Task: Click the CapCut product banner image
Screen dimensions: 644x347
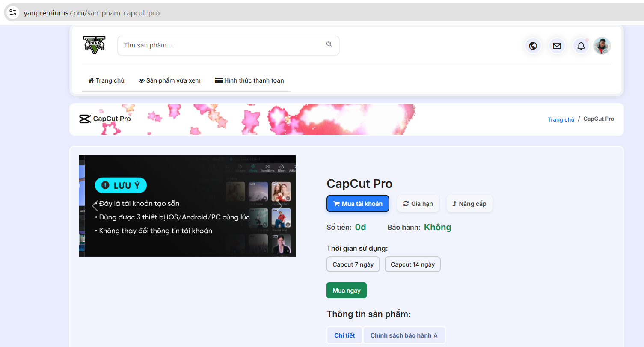Action: coord(187,206)
